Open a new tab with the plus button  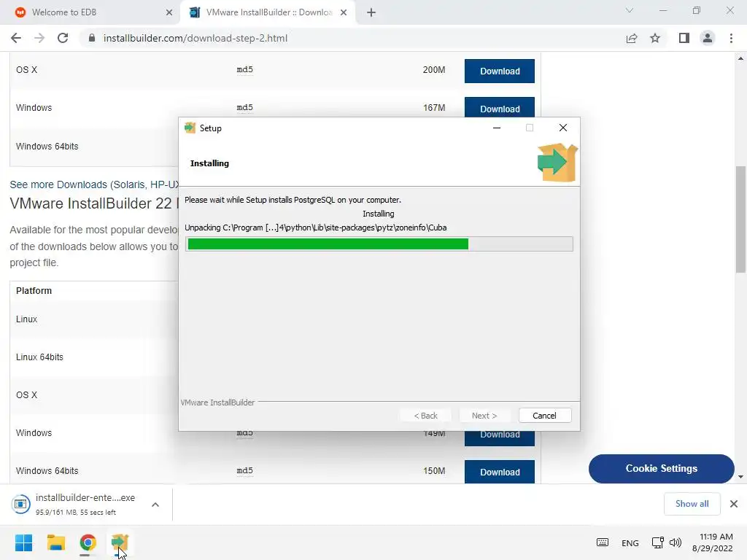pyautogui.click(x=371, y=12)
